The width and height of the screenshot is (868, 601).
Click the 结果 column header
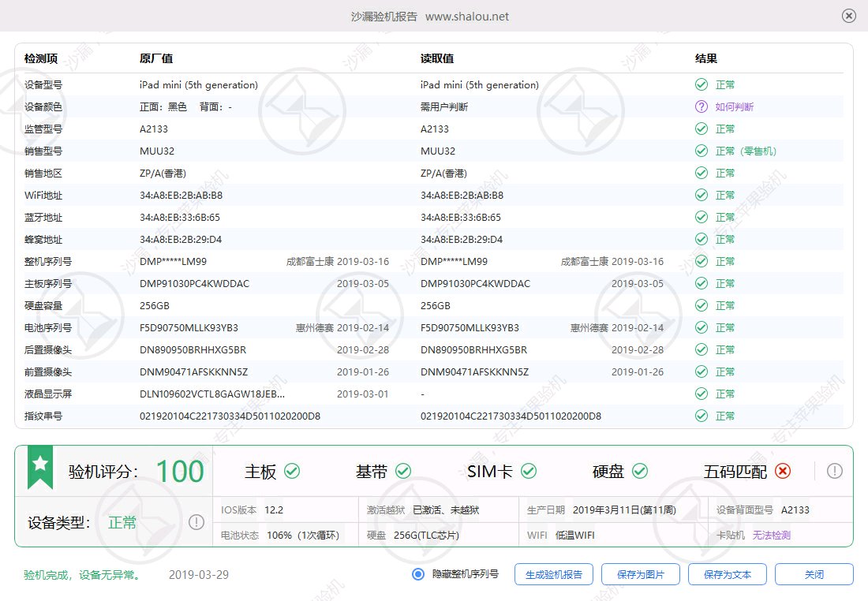(705, 59)
